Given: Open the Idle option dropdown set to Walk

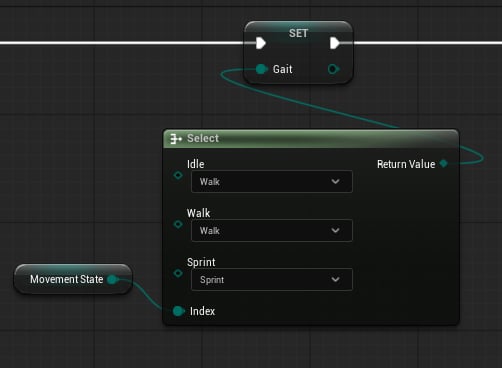Looking at the screenshot, I should pyautogui.click(x=272, y=181).
